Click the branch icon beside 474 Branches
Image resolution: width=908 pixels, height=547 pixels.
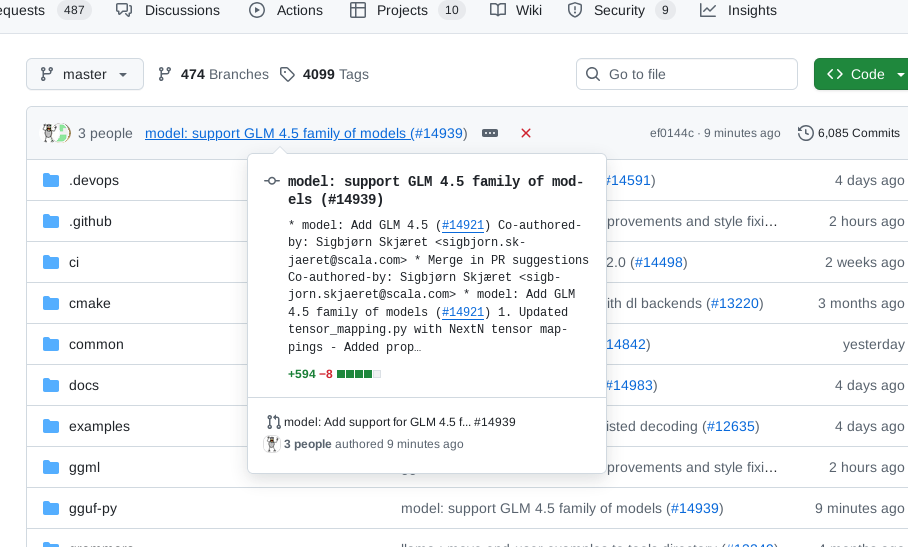[x=164, y=74]
